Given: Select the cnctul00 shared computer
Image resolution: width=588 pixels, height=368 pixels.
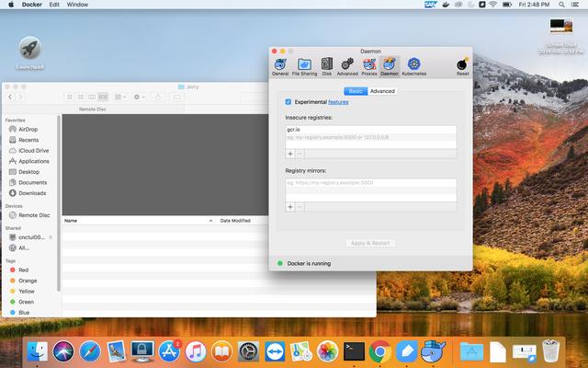Looking at the screenshot, I should 31,237.
